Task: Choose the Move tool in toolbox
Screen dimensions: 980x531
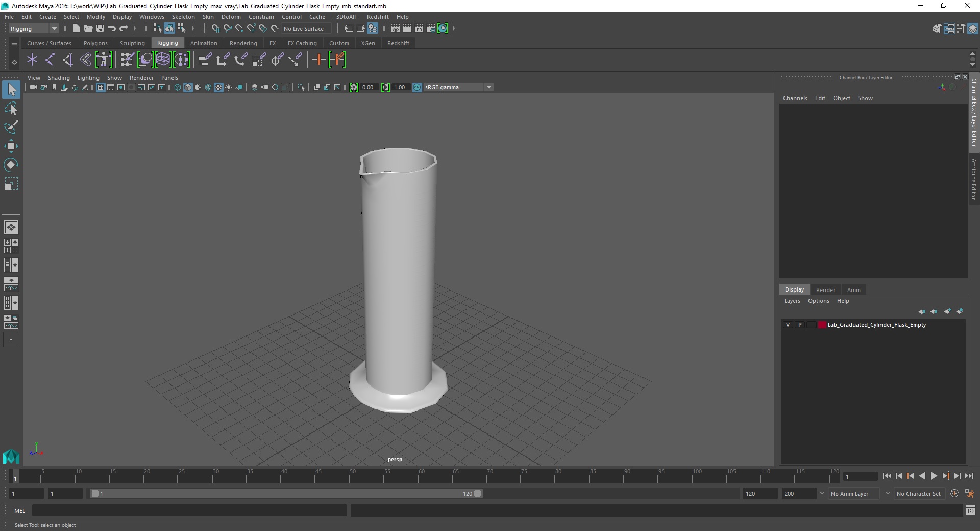Action: click(11, 146)
